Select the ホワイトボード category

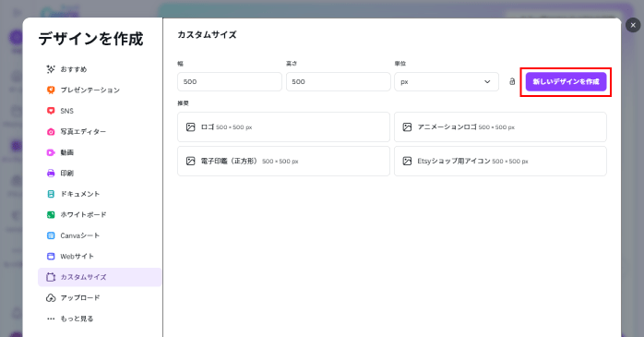click(x=100, y=214)
